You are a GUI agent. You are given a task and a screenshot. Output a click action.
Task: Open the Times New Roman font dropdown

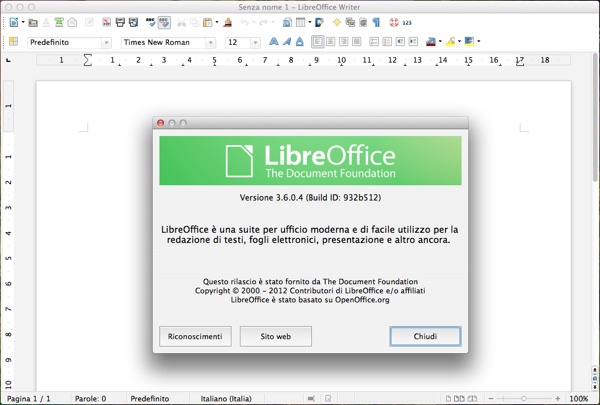[x=210, y=42]
